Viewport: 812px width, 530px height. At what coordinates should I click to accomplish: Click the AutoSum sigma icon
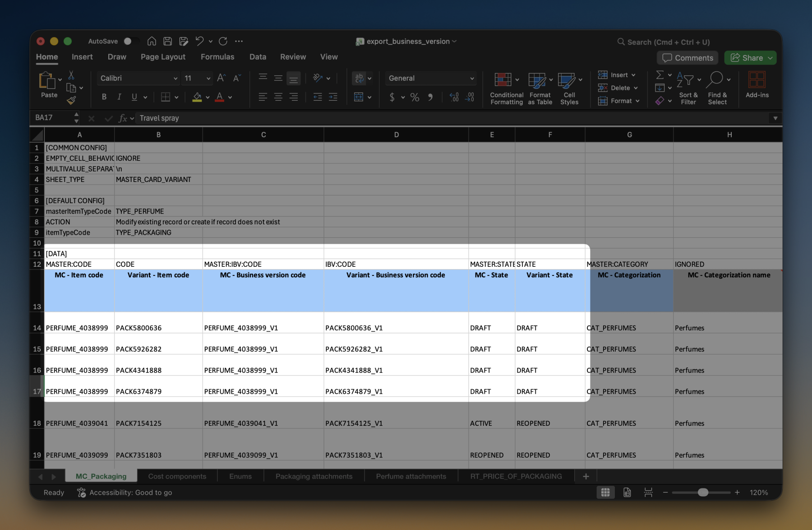[x=660, y=74]
